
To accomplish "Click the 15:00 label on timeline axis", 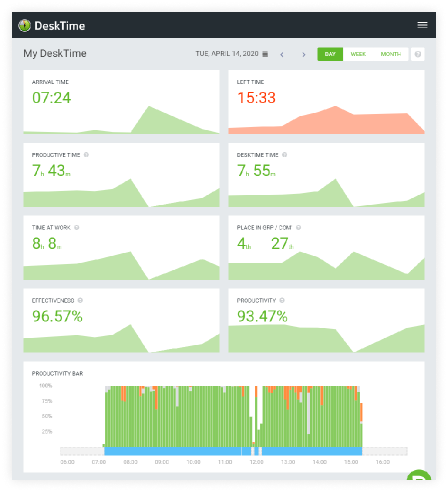I will (x=351, y=462).
